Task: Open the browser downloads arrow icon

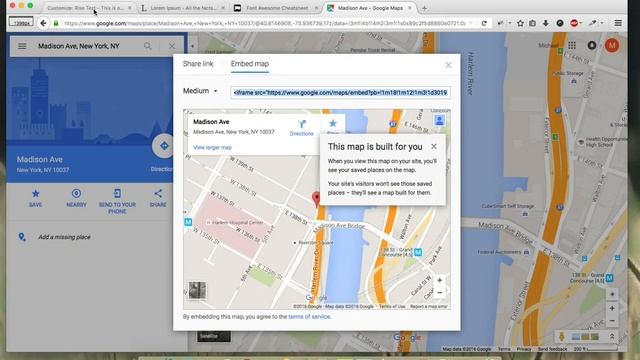Action: pos(546,23)
